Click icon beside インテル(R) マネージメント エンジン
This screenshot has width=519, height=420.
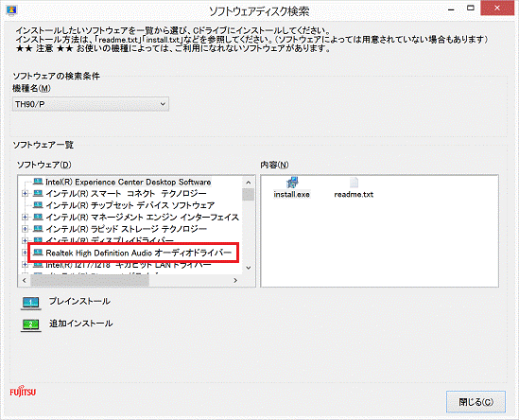click(38, 217)
